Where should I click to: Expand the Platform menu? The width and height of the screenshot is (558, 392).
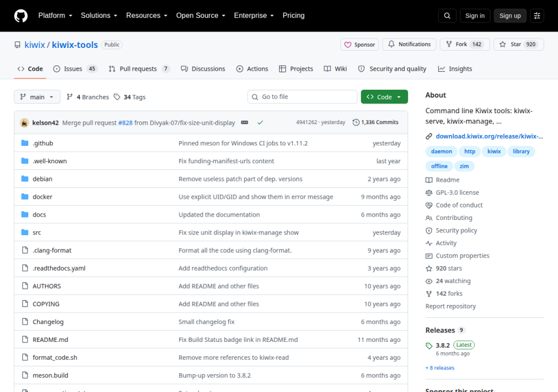pyautogui.click(x=55, y=16)
